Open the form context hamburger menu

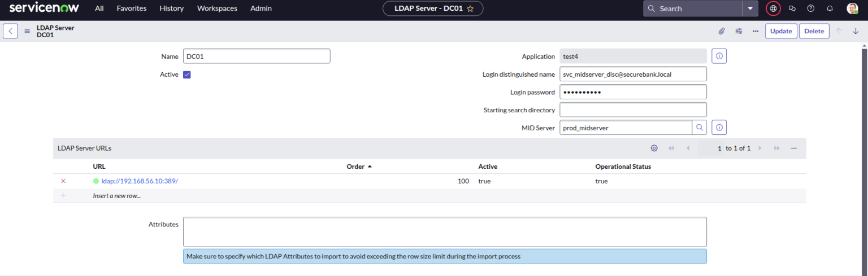[x=27, y=31]
